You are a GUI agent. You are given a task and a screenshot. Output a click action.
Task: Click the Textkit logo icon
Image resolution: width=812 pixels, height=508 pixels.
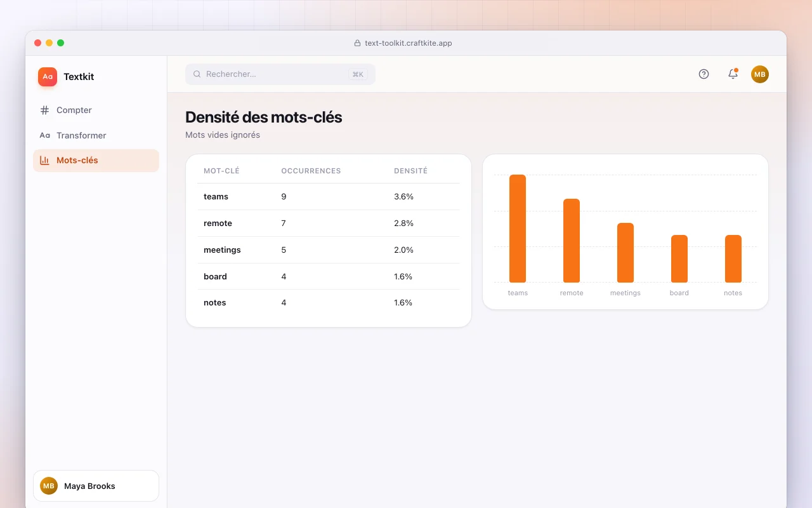pos(48,77)
